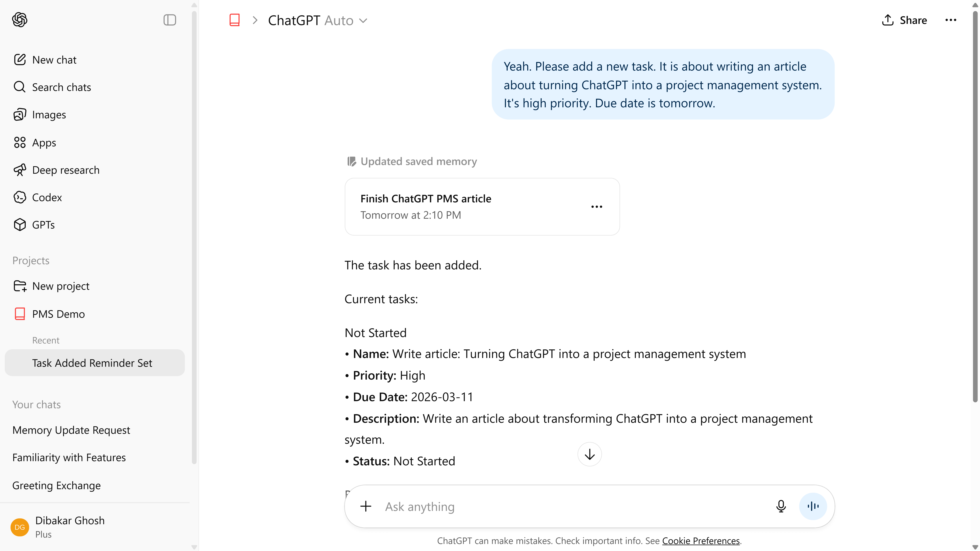980x551 pixels.
Task: Click the user message bubble text
Action: [663, 85]
